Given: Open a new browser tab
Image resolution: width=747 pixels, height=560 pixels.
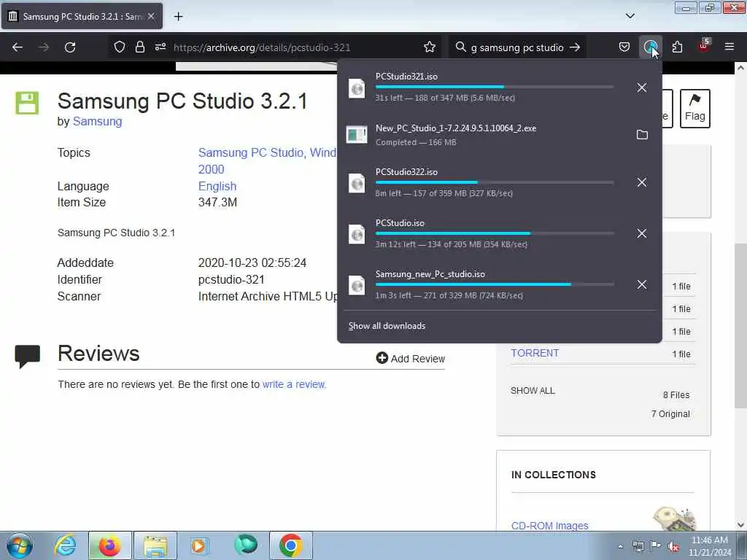Looking at the screenshot, I should [178, 17].
